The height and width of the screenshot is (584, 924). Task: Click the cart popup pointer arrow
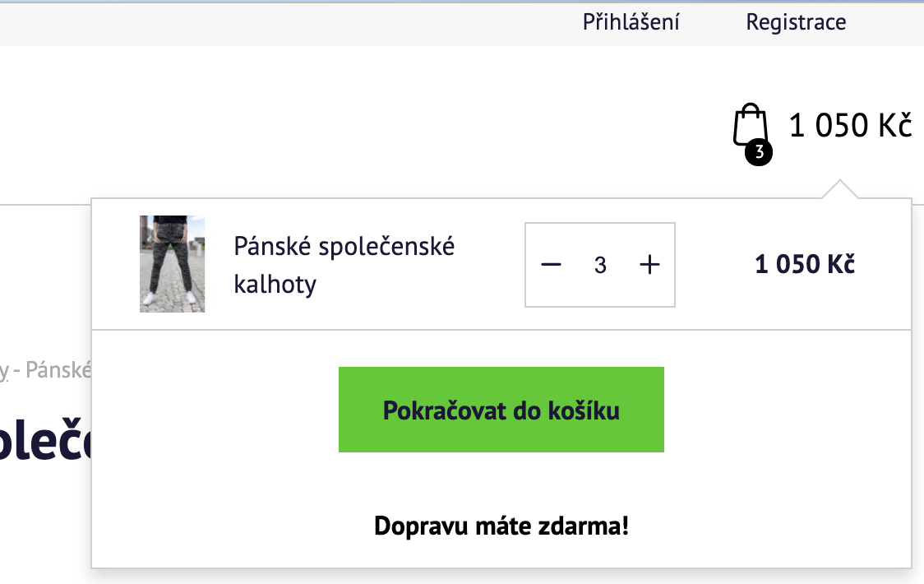(839, 189)
